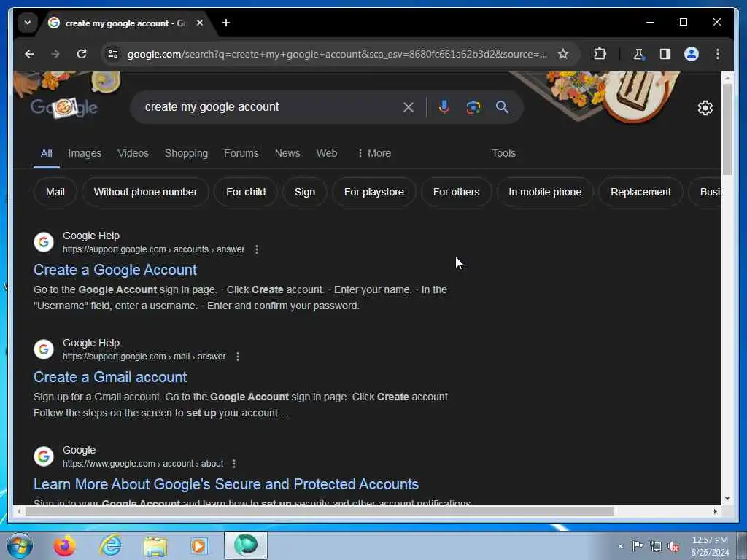Click the active browser taskbar button

click(246, 545)
